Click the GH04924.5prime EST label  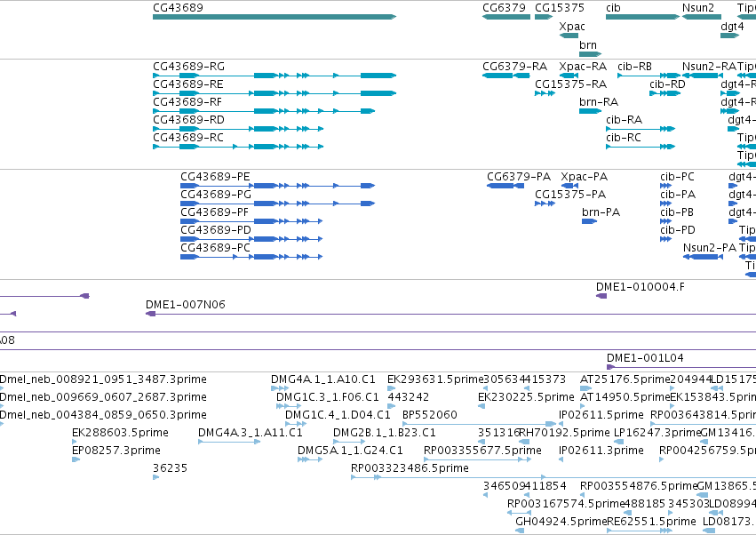coord(561,522)
